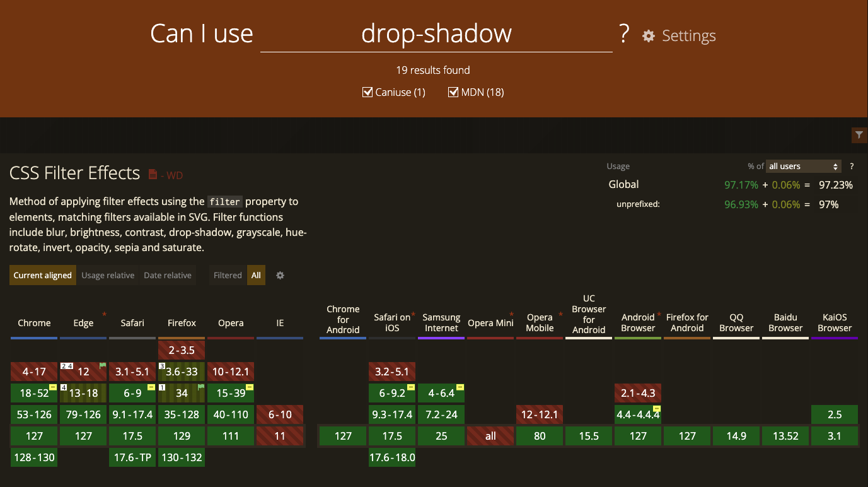Open the CSS Filter Effects title link
This screenshot has width=868, height=487.
coord(74,173)
